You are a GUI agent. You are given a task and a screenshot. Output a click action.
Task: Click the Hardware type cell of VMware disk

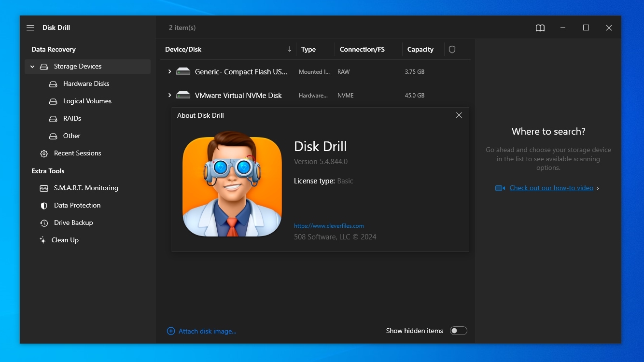pyautogui.click(x=313, y=96)
